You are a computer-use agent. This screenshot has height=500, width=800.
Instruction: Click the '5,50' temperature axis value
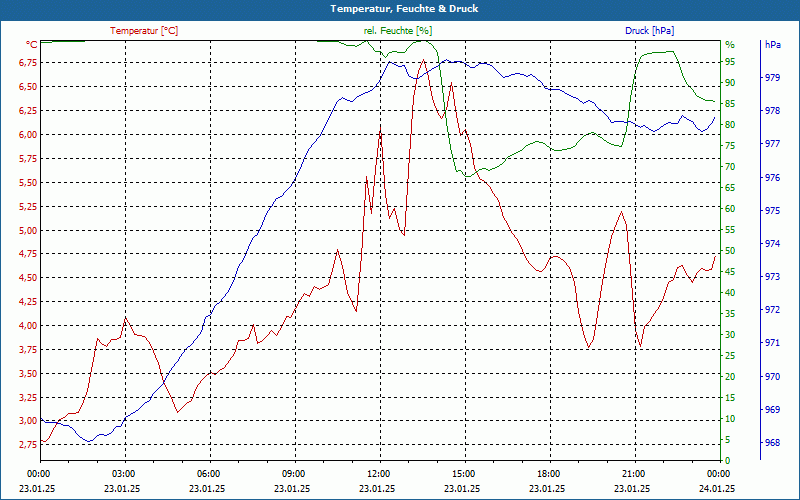28,183
